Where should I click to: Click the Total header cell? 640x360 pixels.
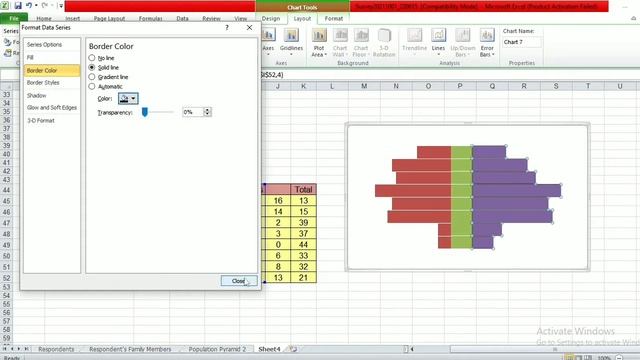[304, 189]
